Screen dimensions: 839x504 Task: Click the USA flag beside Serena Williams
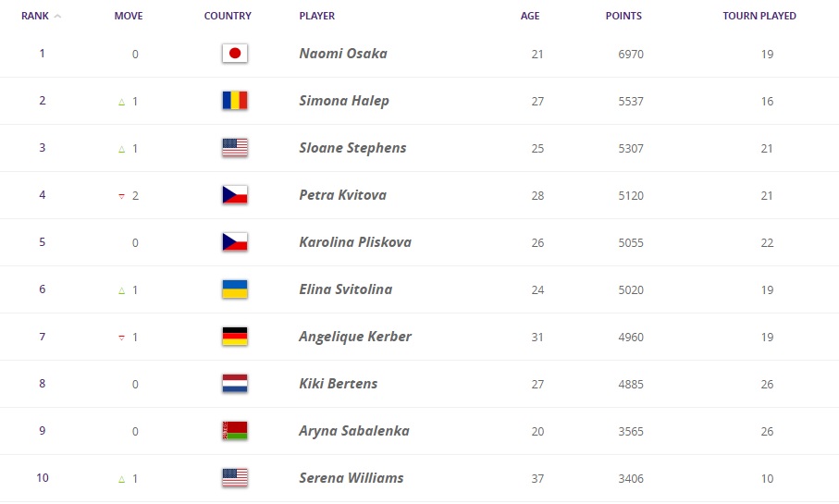tap(235, 478)
